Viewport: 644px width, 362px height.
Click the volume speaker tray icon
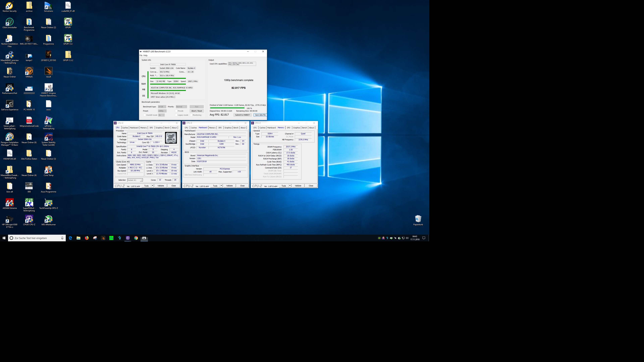[407, 238]
